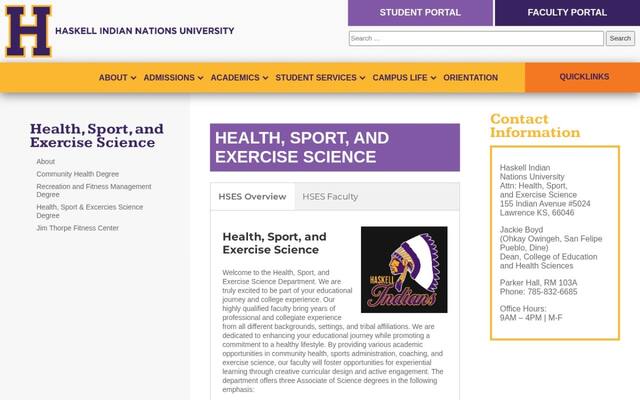Viewport: 640px width, 400px height.
Task: Open the Student Services menu item
Action: tap(316, 78)
